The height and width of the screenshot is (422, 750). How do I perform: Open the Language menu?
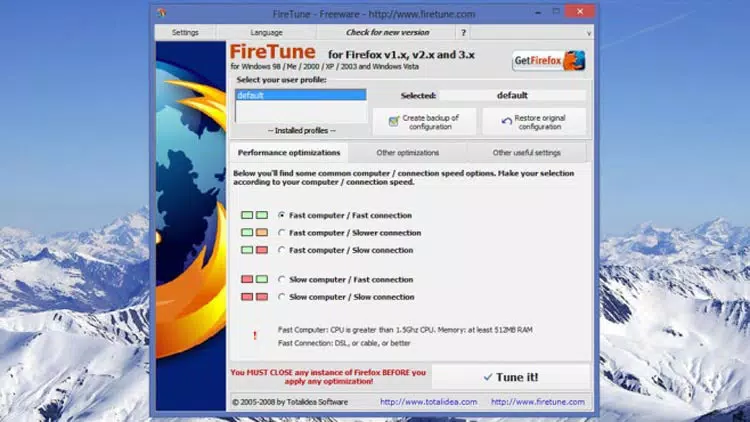point(266,33)
